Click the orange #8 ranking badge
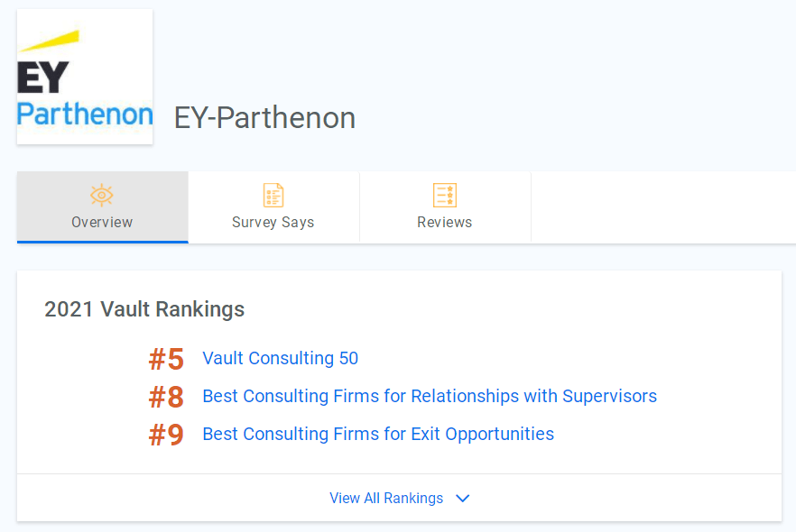The height and width of the screenshot is (532, 796). pos(166,397)
